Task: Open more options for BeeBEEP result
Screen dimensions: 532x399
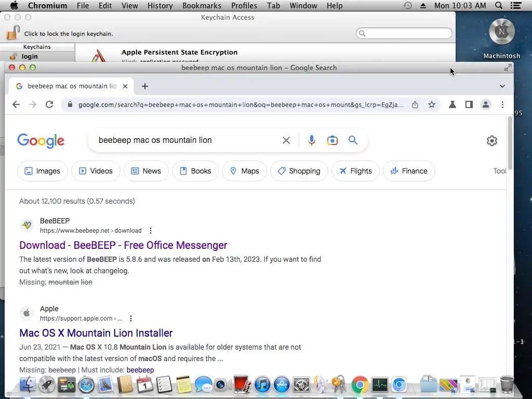Action: pyautogui.click(x=151, y=231)
